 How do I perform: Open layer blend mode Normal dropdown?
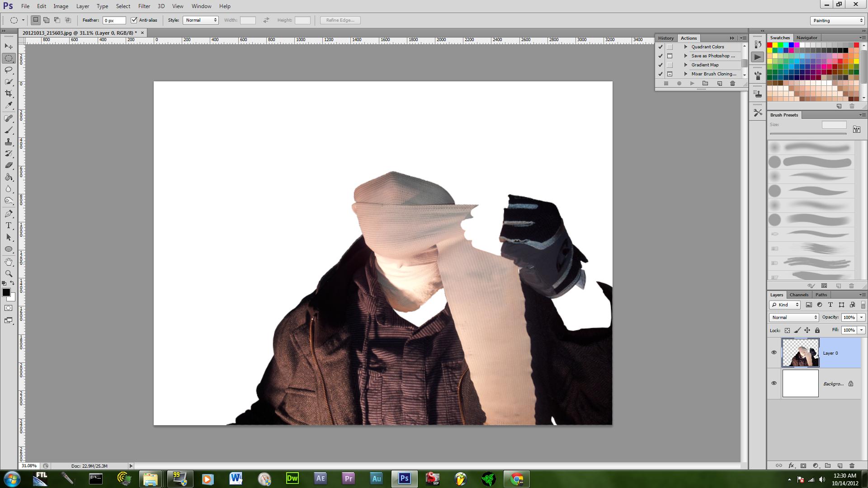(x=794, y=317)
